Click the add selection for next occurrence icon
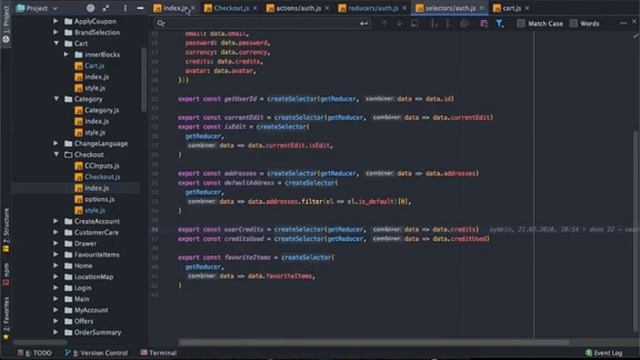The image size is (640, 360). pyautogui.click(x=434, y=24)
